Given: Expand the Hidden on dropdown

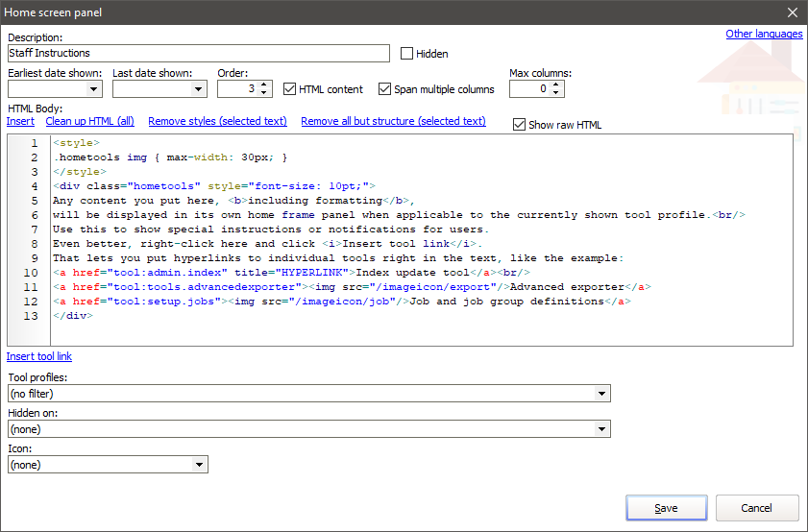Looking at the screenshot, I should (601, 429).
